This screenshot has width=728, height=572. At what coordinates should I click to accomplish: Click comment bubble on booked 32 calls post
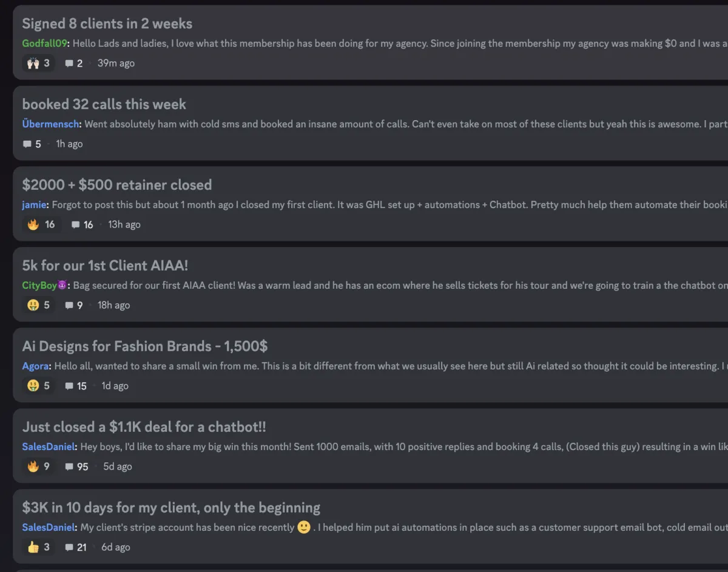click(x=27, y=144)
